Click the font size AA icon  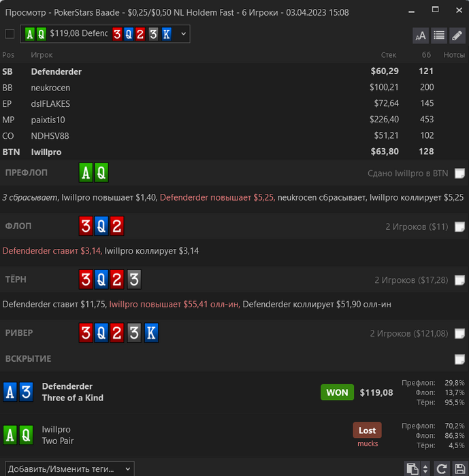[x=421, y=35]
